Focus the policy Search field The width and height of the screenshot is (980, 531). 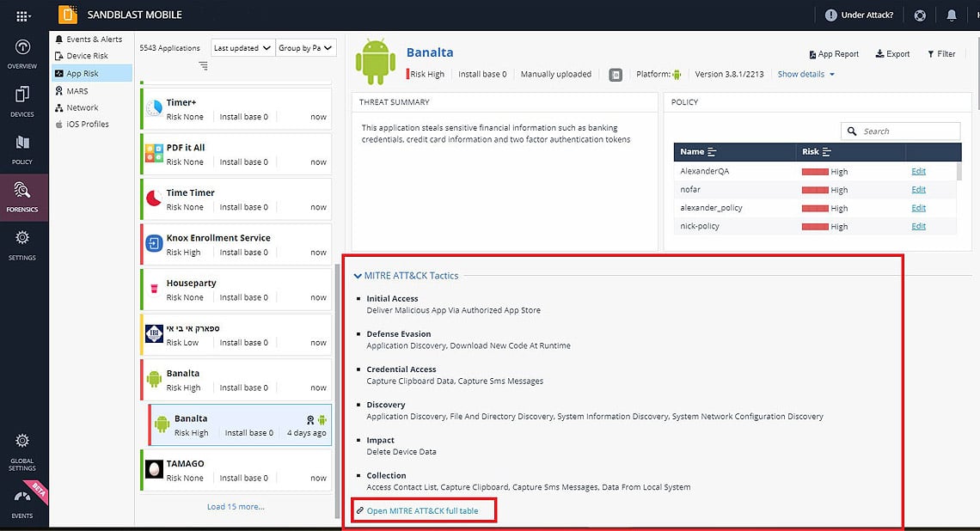tap(901, 131)
